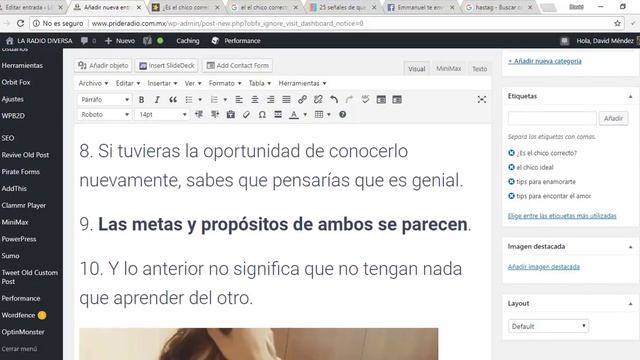Image resolution: width=640 pixels, height=360 pixels.
Task: Switch to Texto editor tab
Action: click(480, 69)
